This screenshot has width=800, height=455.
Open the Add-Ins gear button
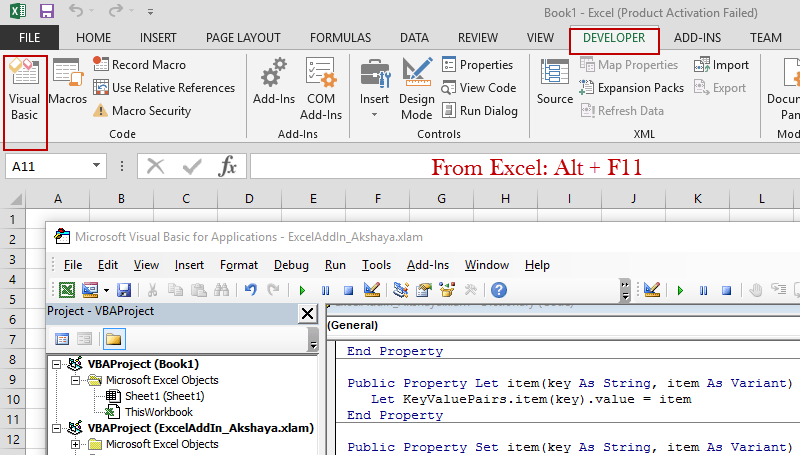pos(274,82)
